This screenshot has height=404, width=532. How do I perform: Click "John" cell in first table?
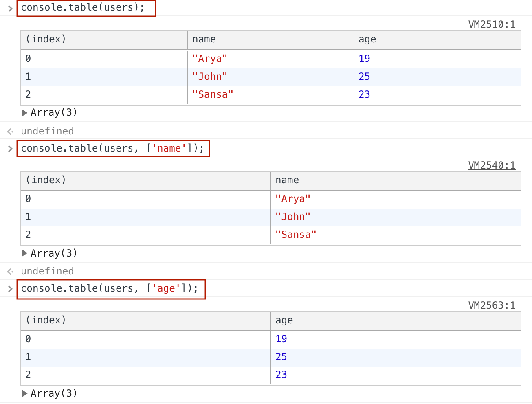click(x=271, y=77)
